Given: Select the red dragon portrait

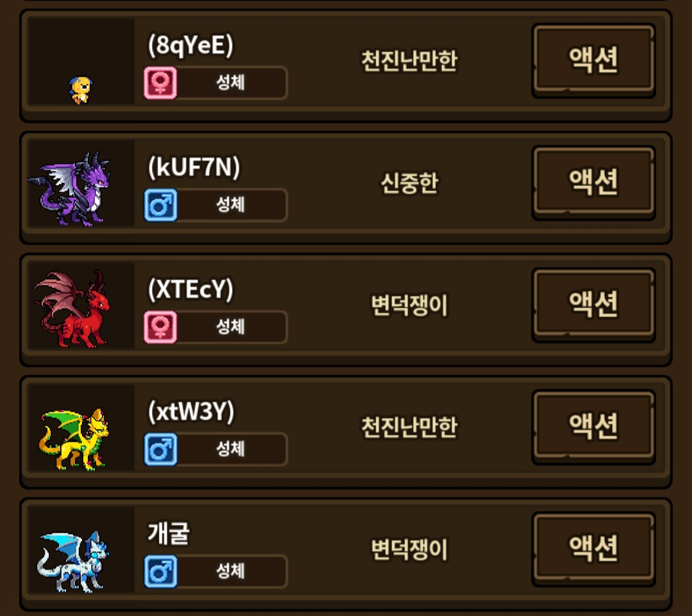Looking at the screenshot, I should pos(72,309).
